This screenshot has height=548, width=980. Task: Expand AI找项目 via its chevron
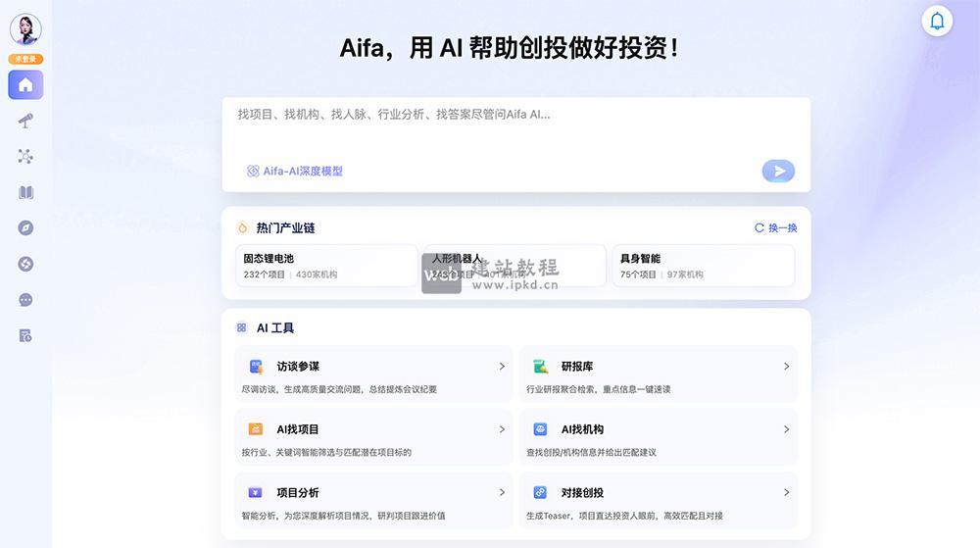coord(502,429)
